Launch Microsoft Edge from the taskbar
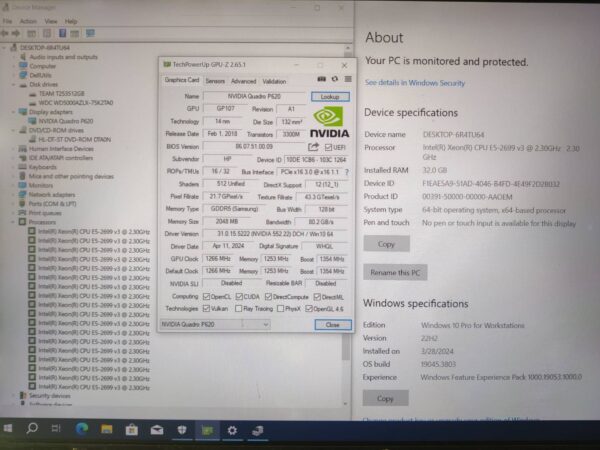Image resolution: width=600 pixels, height=450 pixels. [82, 429]
